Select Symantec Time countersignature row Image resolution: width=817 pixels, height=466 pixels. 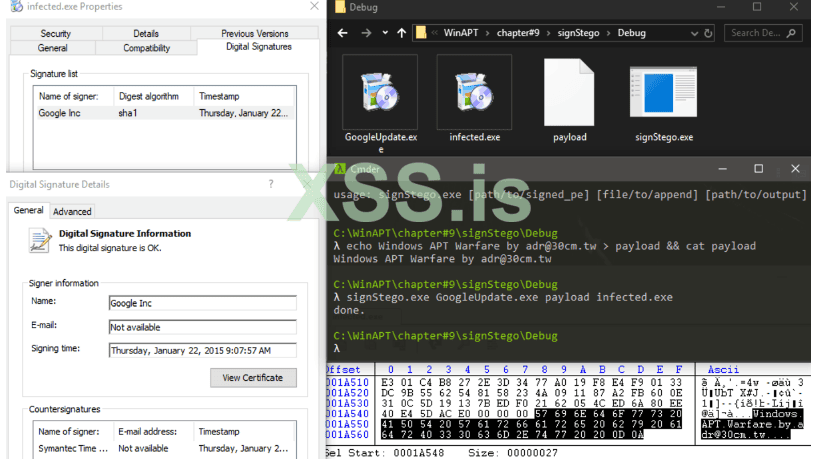click(165, 448)
